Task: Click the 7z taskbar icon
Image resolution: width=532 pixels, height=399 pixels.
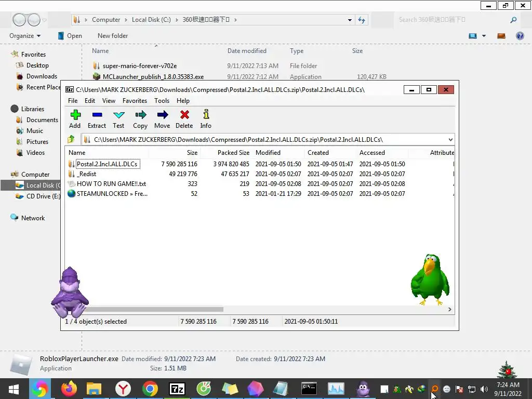Action: tap(177, 389)
